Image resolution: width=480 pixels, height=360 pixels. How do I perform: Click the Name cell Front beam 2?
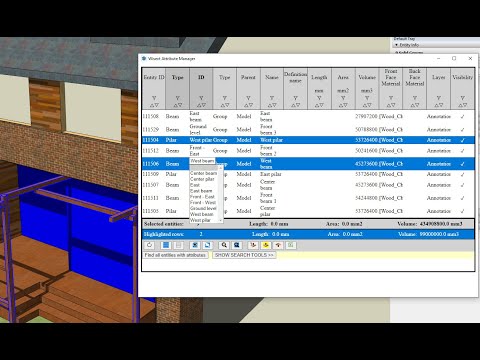click(x=268, y=151)
